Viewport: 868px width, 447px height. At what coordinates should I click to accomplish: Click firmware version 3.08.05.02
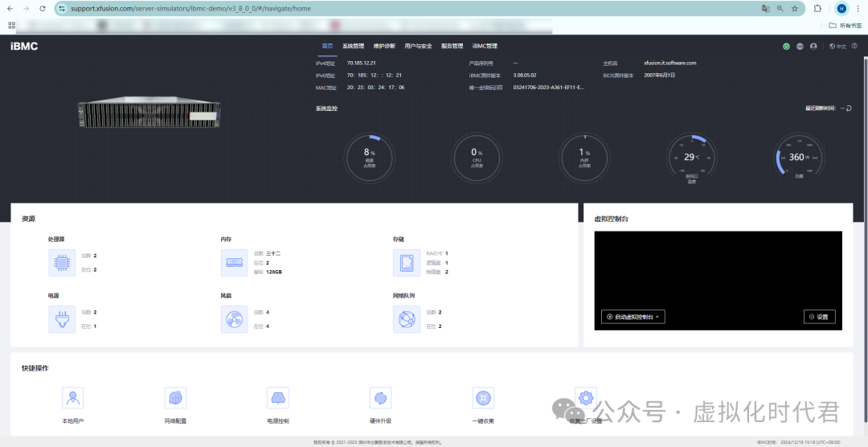pyautogui.click(x=524, y=76)
